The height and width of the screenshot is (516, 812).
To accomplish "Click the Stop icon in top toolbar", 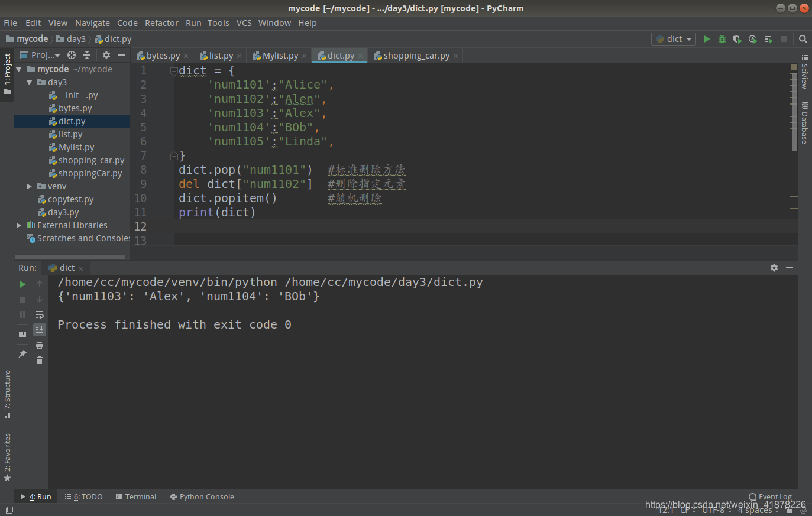I will pyautogui.click(x=784, y=39).
